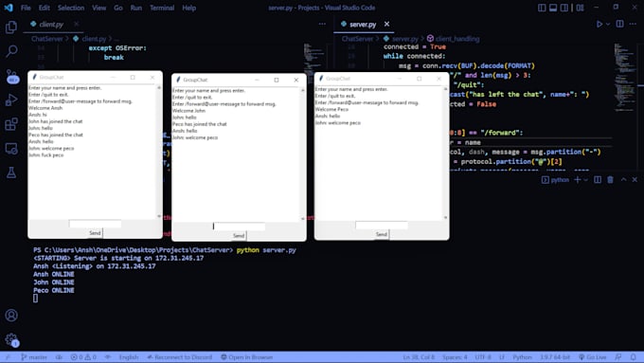644x363 pixels.
Task: Open the Run and Debug view
Action: (x=11, y=100)
